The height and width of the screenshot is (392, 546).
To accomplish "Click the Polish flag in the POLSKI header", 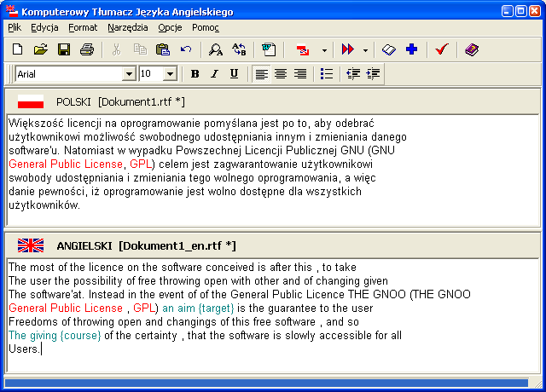I will [x=31, y=101].
